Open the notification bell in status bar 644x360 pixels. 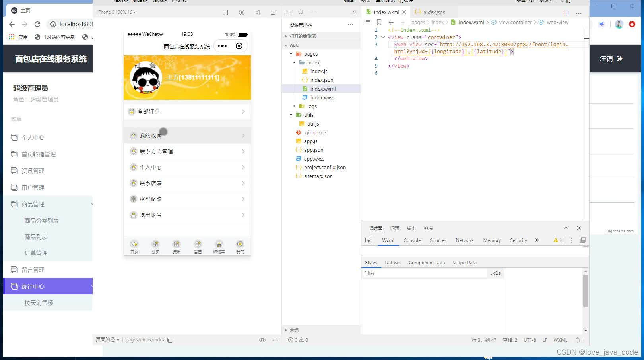coord(578,340)
